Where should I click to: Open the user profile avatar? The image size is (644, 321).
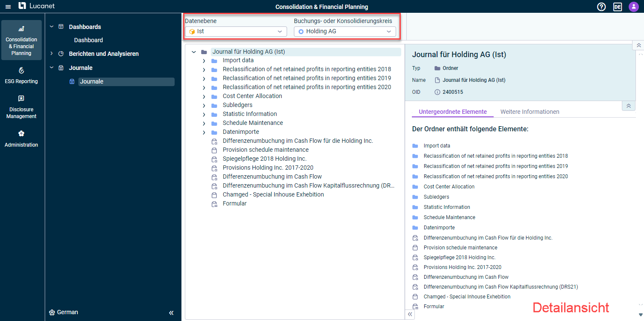click(633, 7)
